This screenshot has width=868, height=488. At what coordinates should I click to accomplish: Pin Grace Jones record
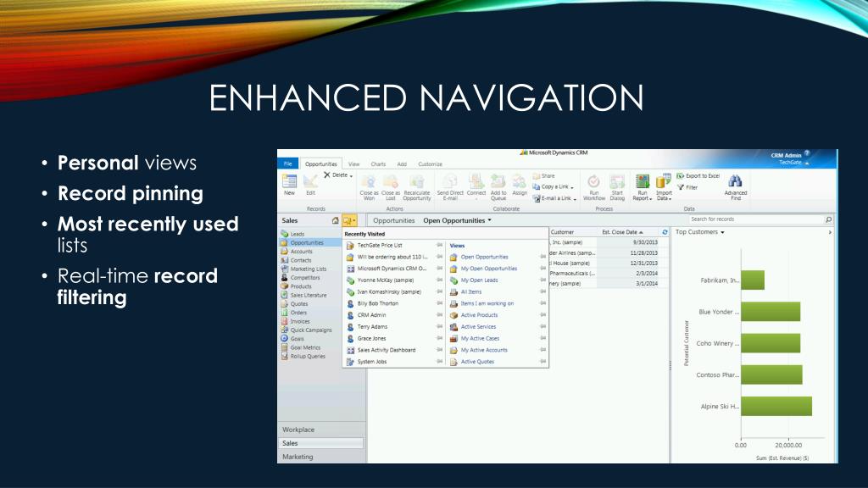tap(440, 338)
